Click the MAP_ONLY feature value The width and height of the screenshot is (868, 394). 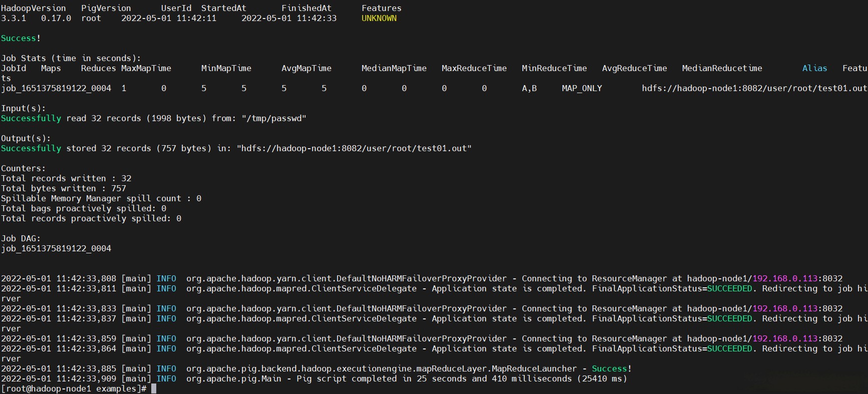coord(582,89)
